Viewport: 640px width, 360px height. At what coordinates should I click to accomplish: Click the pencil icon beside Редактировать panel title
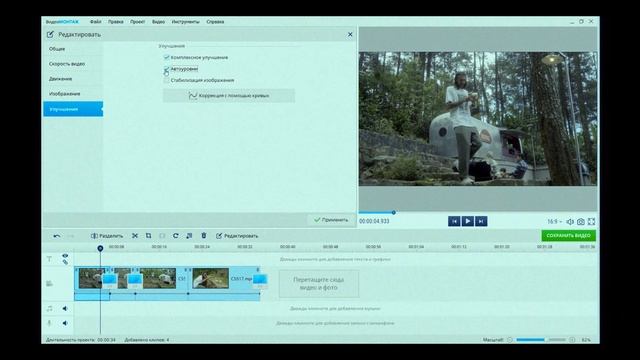pyautogui.click(x=50, y=35)
